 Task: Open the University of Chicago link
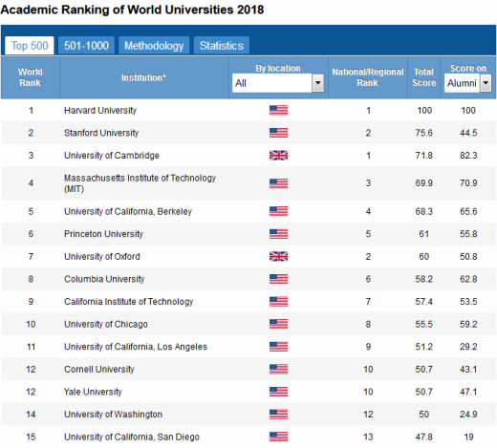pyautogui.click(x=106, y=324)
